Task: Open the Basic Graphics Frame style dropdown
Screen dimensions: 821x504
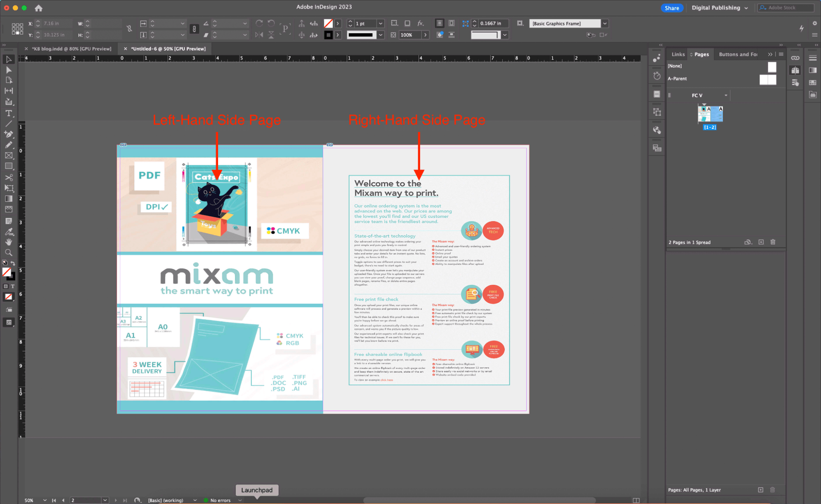Action: [605, 23]
